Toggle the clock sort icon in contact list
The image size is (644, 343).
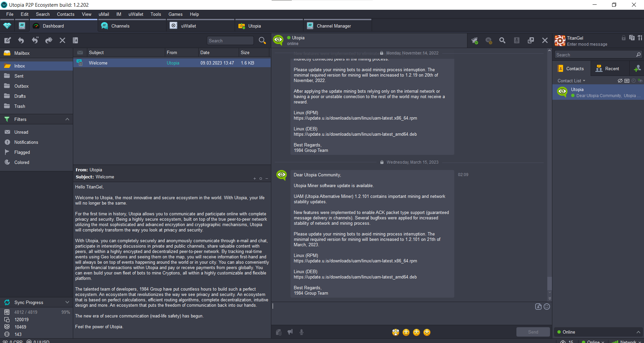[x=634, y=81]
